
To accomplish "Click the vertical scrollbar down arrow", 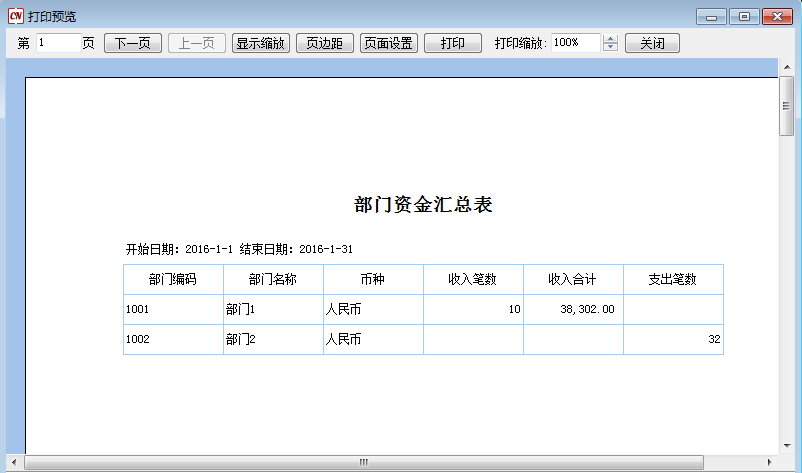I will (786, 446).
